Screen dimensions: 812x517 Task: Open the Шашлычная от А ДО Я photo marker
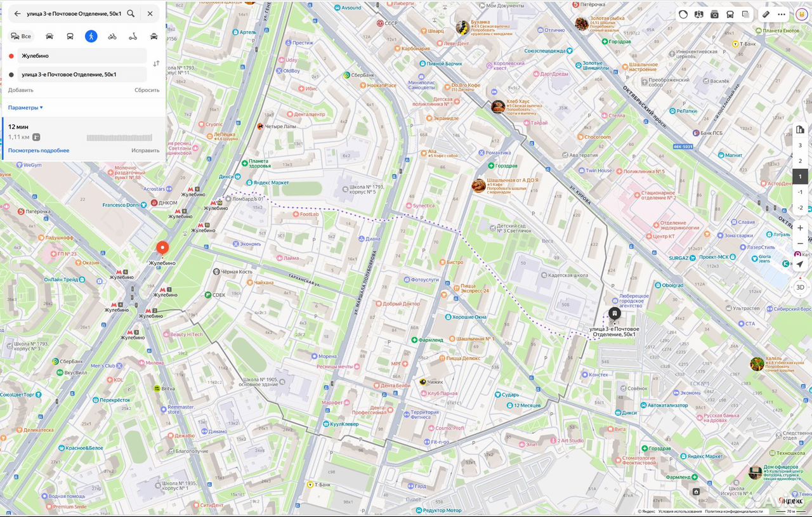point(478,185)
